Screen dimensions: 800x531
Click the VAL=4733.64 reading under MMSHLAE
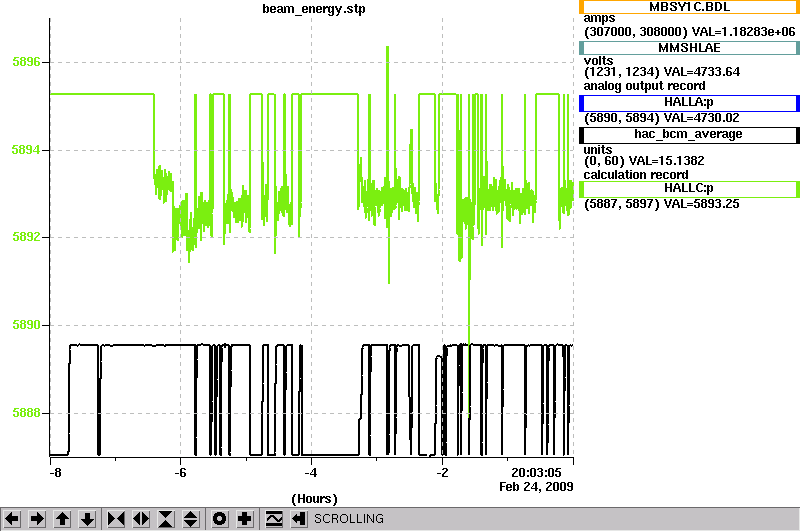(702, 72)
